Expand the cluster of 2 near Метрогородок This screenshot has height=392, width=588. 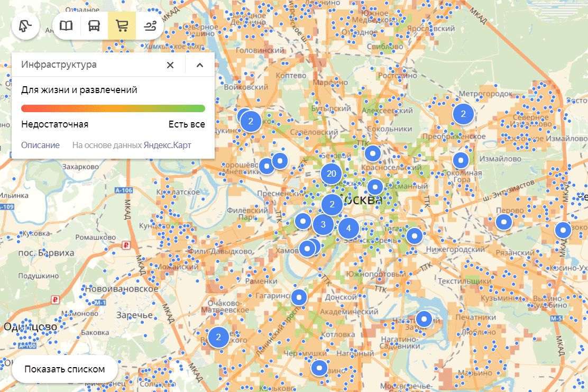click(463, 113)
